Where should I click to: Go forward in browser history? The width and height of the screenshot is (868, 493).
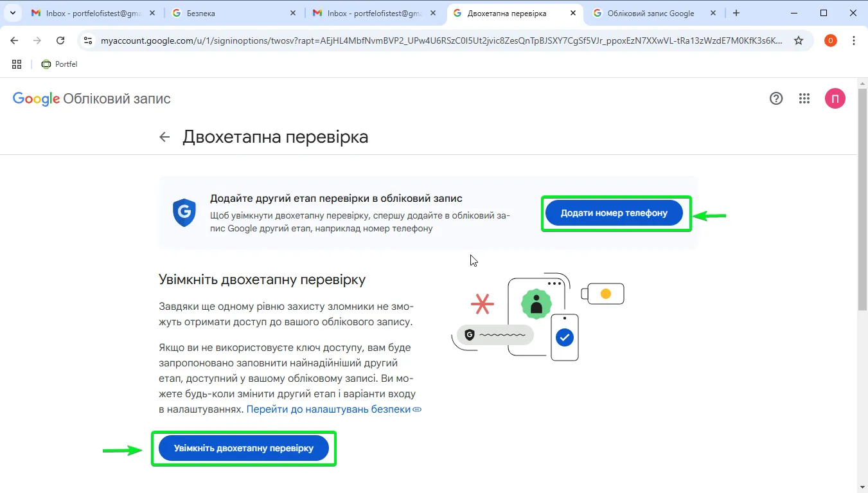(x=37, y=40)
